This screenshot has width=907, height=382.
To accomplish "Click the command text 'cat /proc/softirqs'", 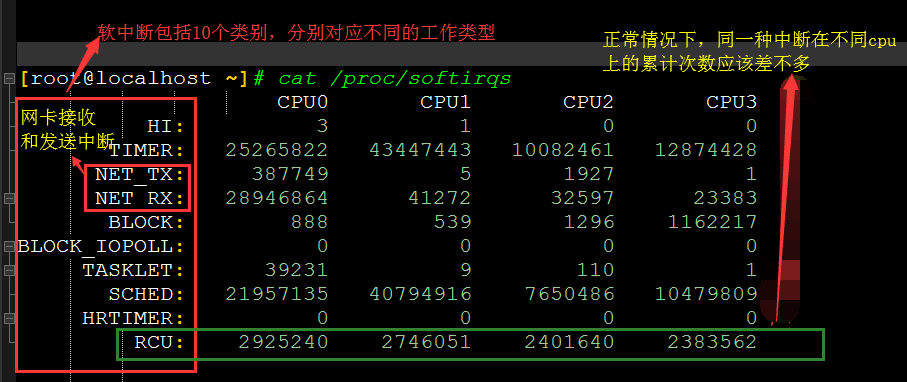I will coord(394,79).
